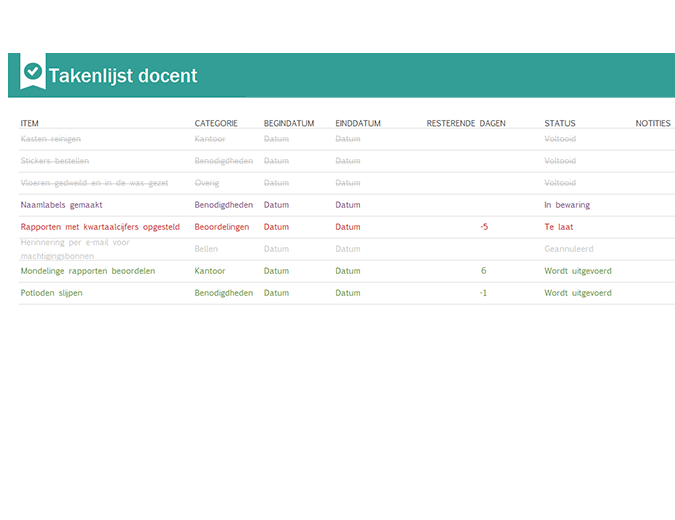Image resolution: width=675 pixels, height=520 pixels.
Task: Click the 'Overig' category cell
Action: [207, 183]
